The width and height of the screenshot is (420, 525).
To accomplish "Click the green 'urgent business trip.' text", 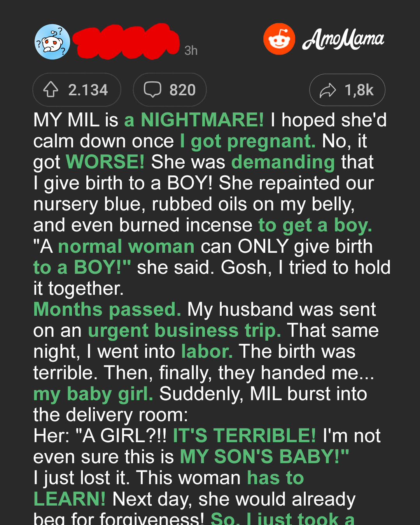I will 185,331.
